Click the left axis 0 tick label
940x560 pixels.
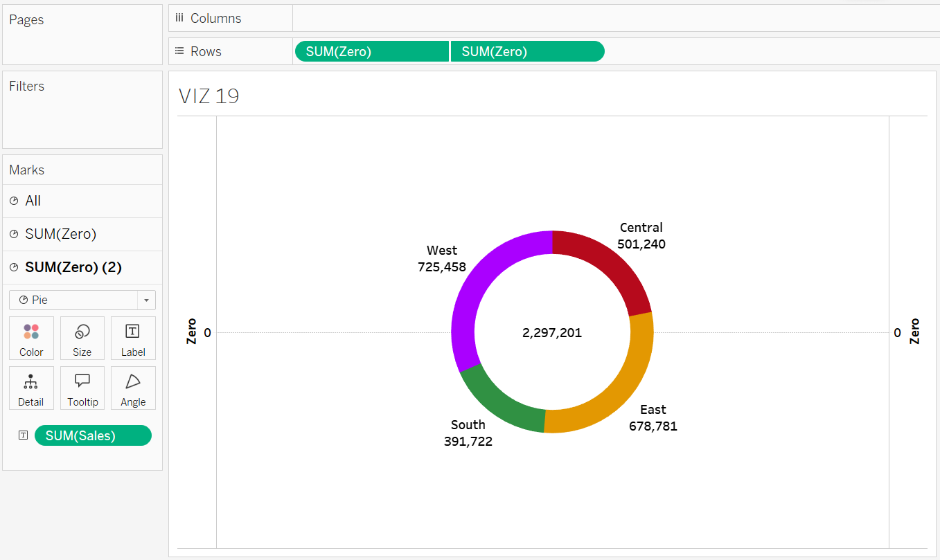(x=207, y=333)
